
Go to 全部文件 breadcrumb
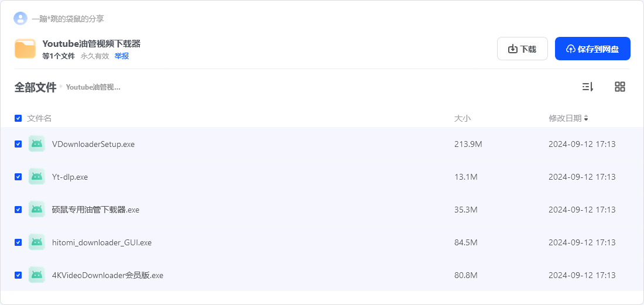pyautogui.click(x=35, y=87)
